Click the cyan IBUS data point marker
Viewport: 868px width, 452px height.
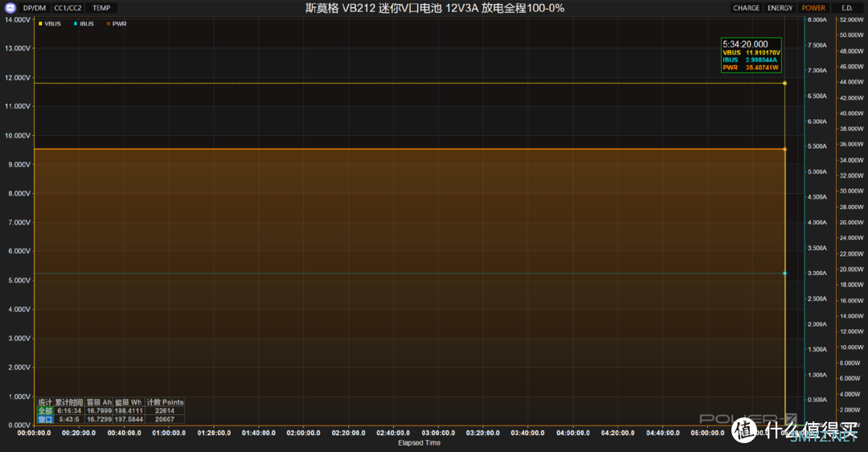[784, 273]
